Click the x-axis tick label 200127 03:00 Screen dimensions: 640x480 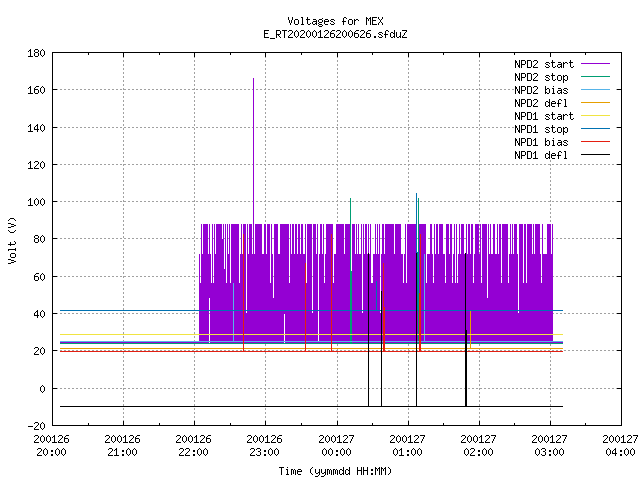[x=549, y=446]
